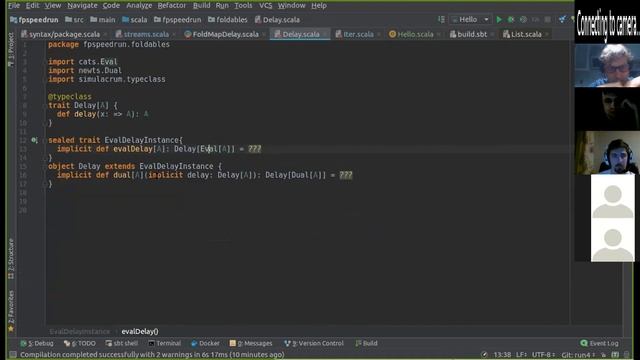The image size is (640, 360).
Task: Close the Delay.scala editor tab
Action: [x=325, y=34]
